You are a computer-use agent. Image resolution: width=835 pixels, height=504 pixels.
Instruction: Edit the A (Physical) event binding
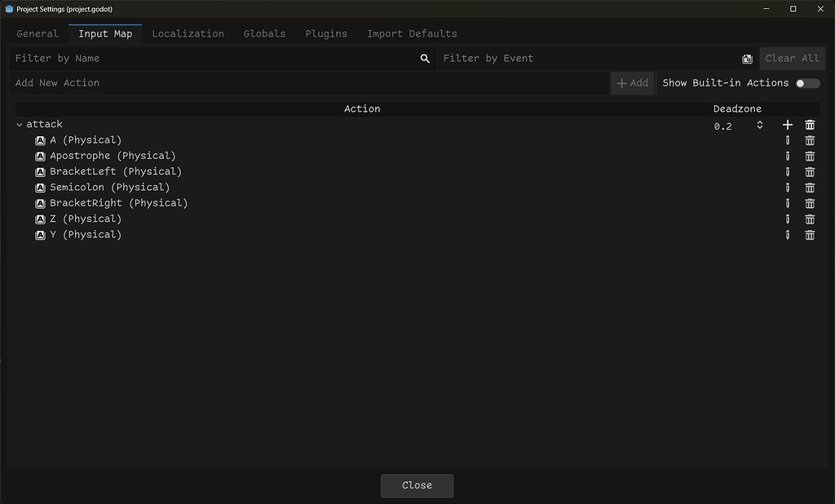[x=787, y=140]
